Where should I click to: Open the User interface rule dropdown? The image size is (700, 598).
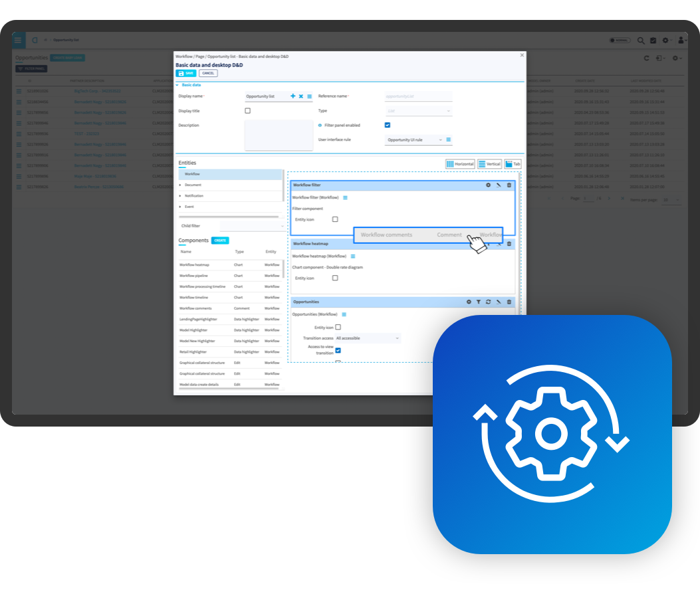click(x=414, y=140)
